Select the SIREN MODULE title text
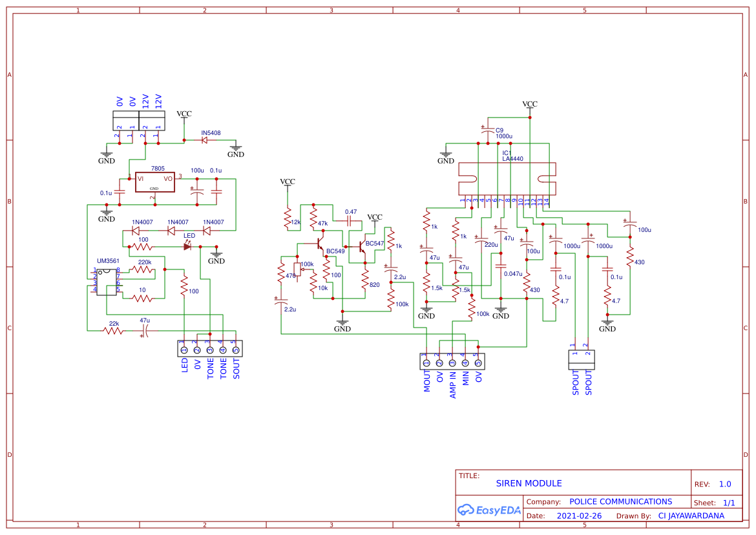The height and width of the screenshot is (535, 756). pyautogui.click(x=529, y=483)
